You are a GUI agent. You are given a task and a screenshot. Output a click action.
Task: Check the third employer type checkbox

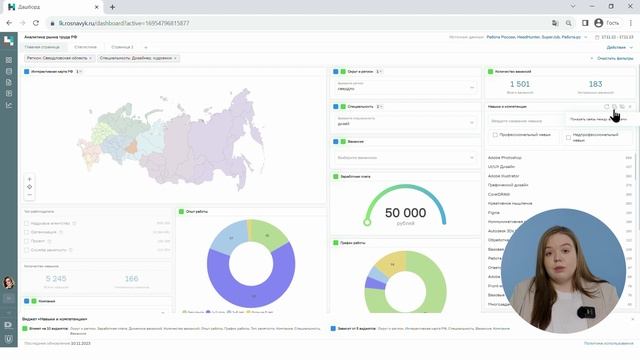coord(27,241)
